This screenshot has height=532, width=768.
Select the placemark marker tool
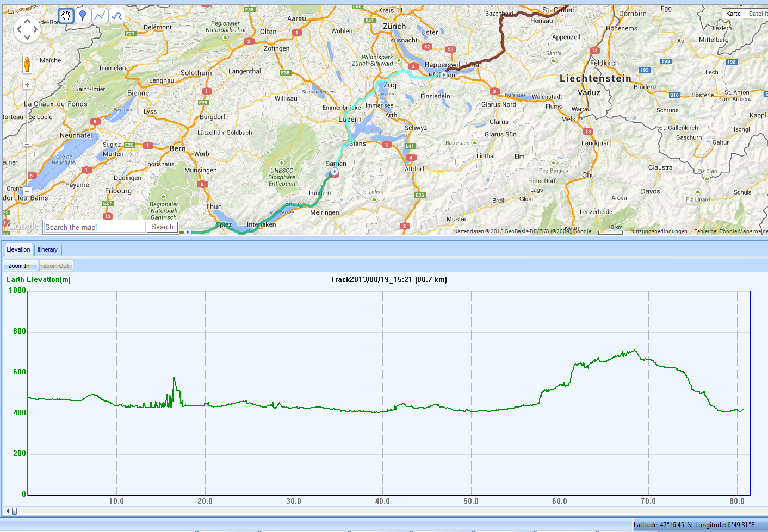coord(83,16)
